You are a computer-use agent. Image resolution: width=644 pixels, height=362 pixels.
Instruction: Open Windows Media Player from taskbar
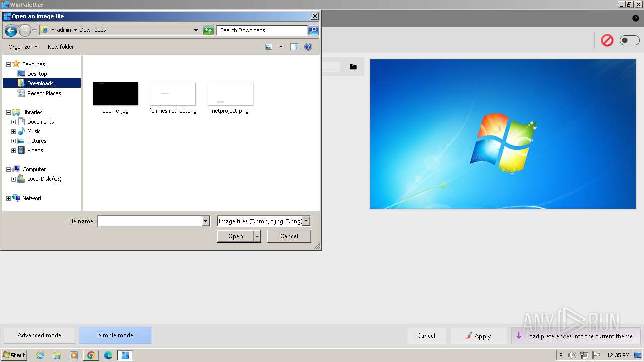pyautogui.click(x=74, y=355)
